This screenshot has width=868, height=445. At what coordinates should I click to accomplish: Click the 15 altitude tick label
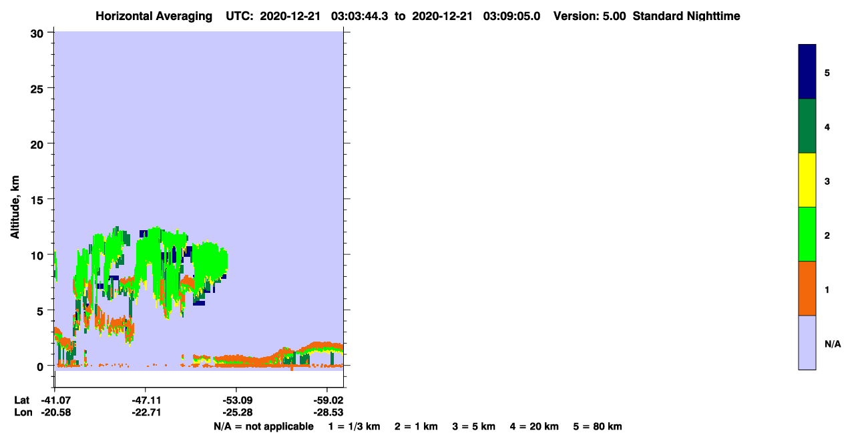[39, 199]
